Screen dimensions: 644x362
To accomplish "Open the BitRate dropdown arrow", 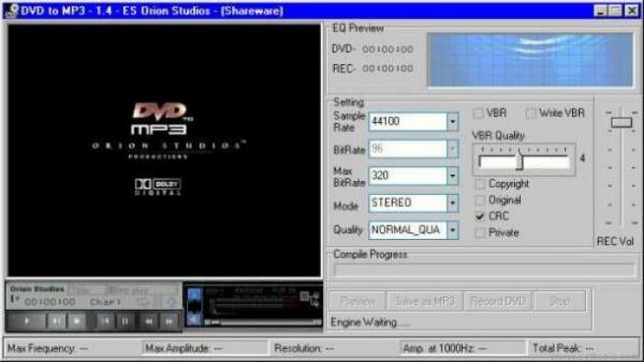I will point(453,149).
